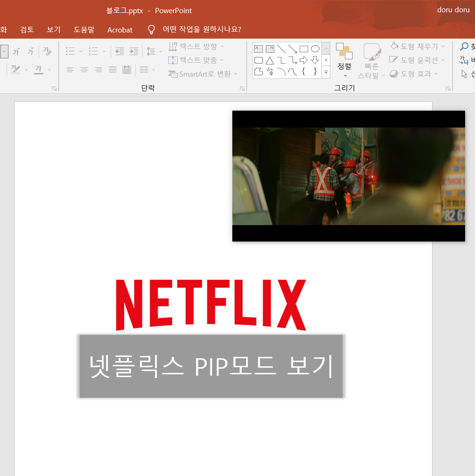
Task: Open Quick Styles (빠른 스타일) gallery
Action: 371,61
